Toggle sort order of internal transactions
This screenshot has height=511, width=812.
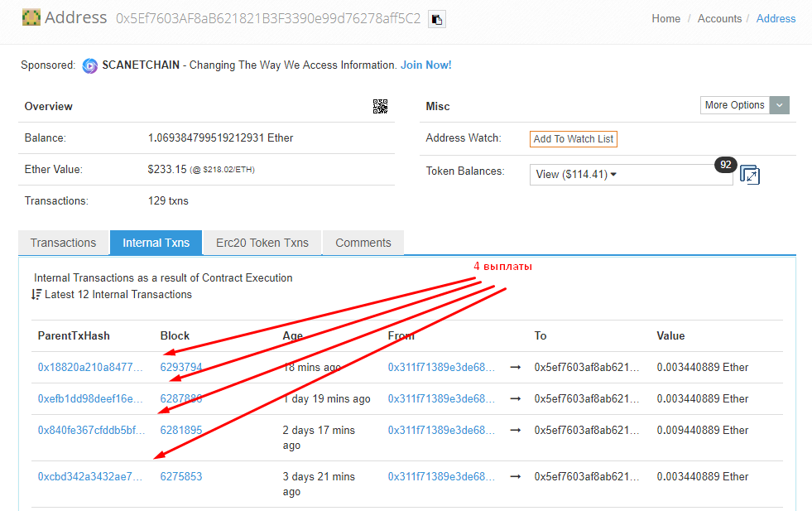tap(36, 295)
